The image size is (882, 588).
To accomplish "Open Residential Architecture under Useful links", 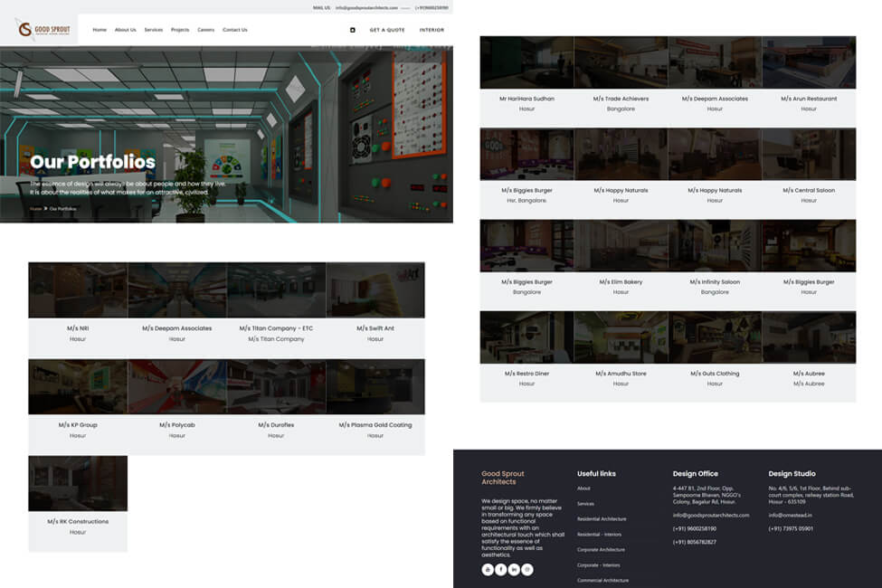I will point(602,520).
